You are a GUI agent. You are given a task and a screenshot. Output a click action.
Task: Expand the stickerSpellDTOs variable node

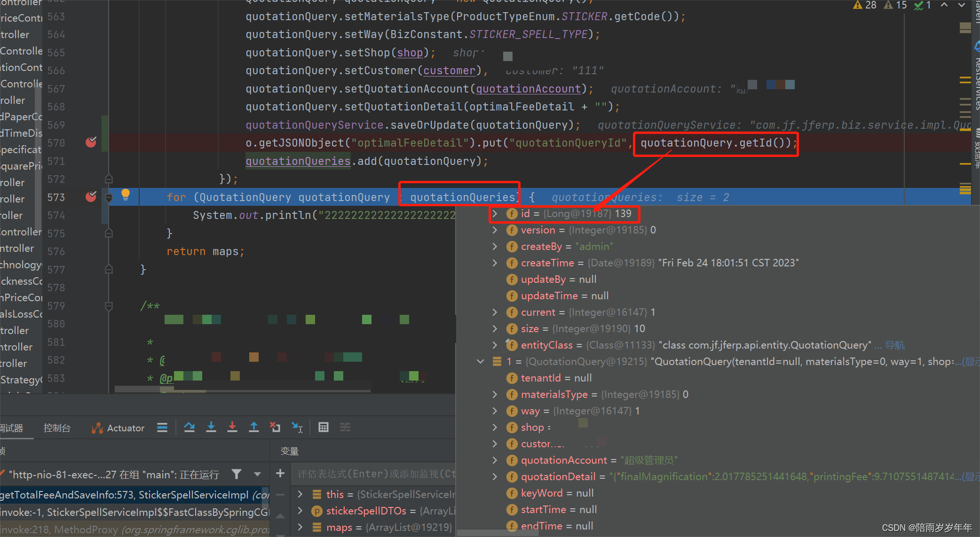300,511
